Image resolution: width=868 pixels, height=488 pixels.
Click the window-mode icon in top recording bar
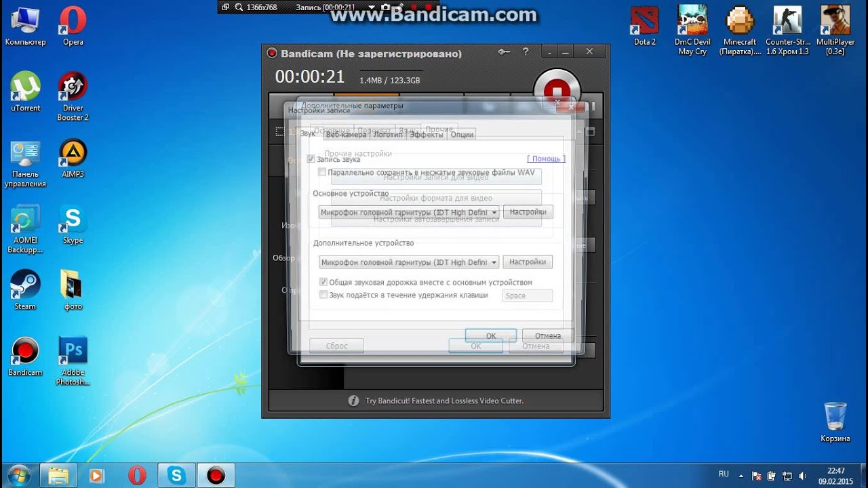click(x=225, y=7)
